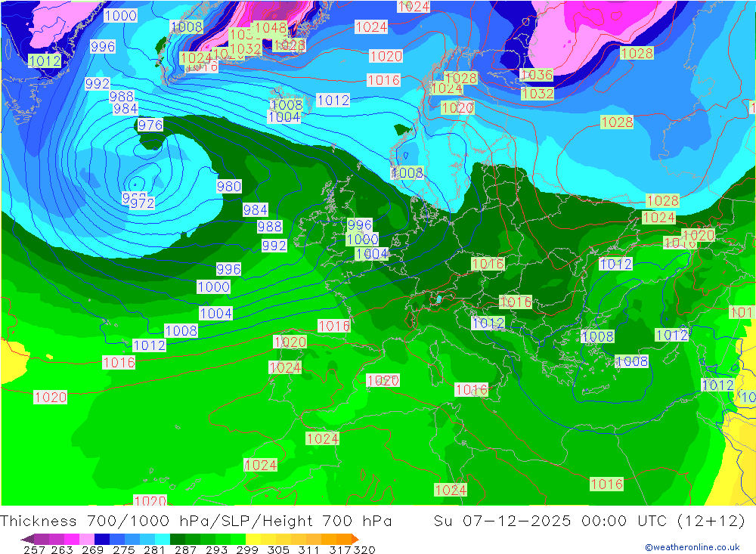Click the orange arrow ending the legend
This screenshot has width=756, height=554.
coord(355,539)
